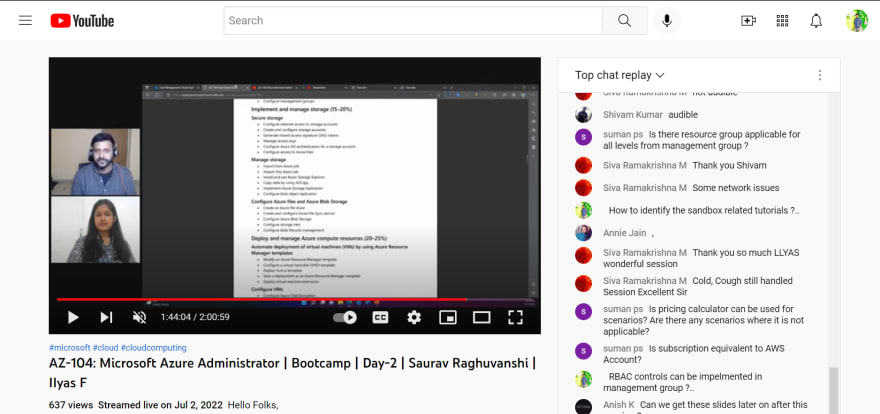Click 'Cold, Cough still handled' message
880x414 pixels.
tap(698, 286)
